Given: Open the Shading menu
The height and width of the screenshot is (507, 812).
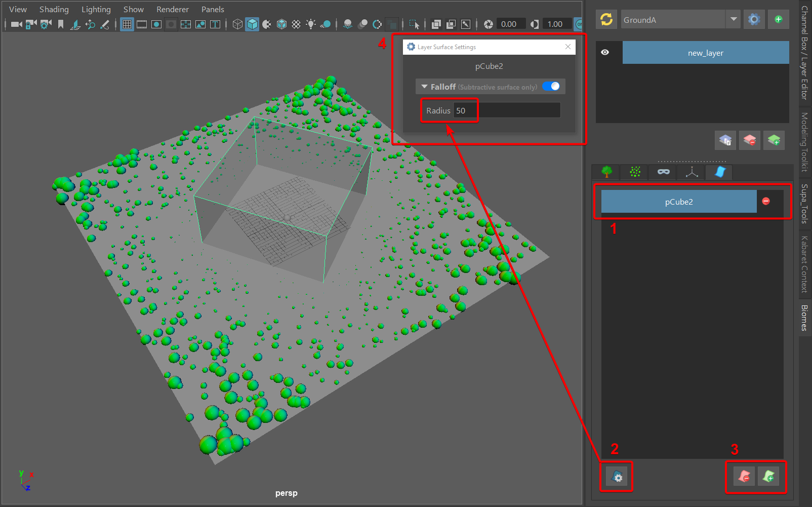Looking at the screenshot, I should (x=54, y=9).
